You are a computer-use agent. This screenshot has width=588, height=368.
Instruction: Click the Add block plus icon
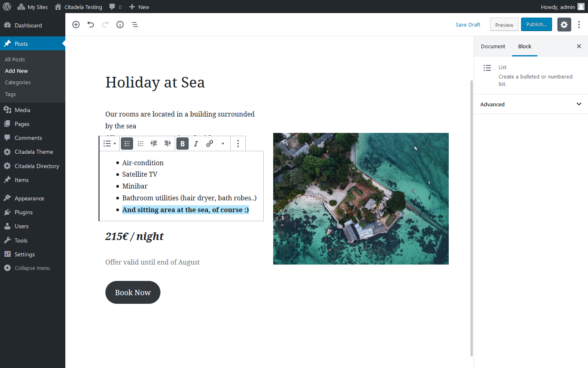pyautogui.click(x=76, y=25)
